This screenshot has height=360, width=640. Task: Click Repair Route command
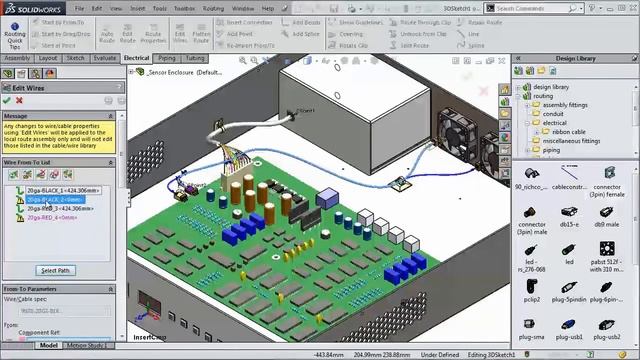click(479, 22)
